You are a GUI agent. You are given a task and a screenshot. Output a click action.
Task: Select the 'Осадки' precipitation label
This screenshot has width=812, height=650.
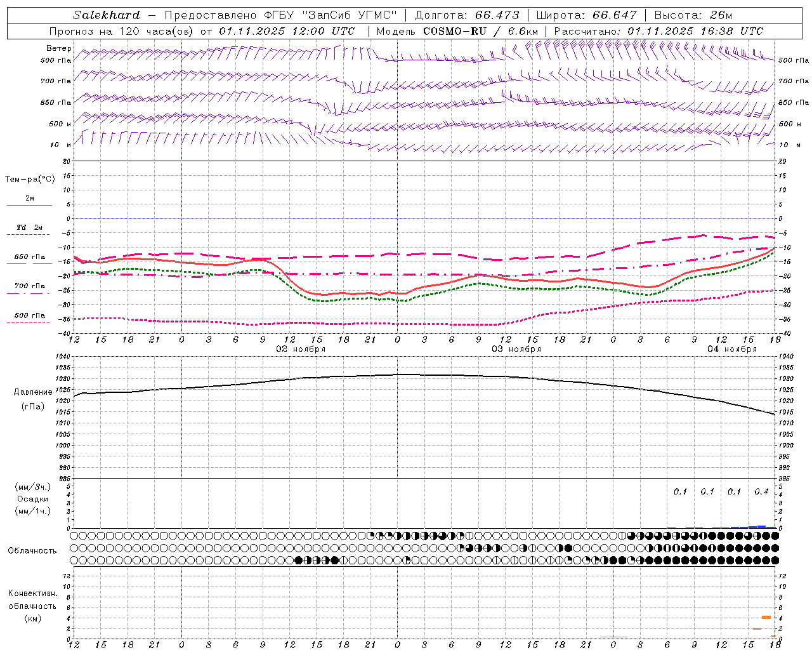coord(33,499)
